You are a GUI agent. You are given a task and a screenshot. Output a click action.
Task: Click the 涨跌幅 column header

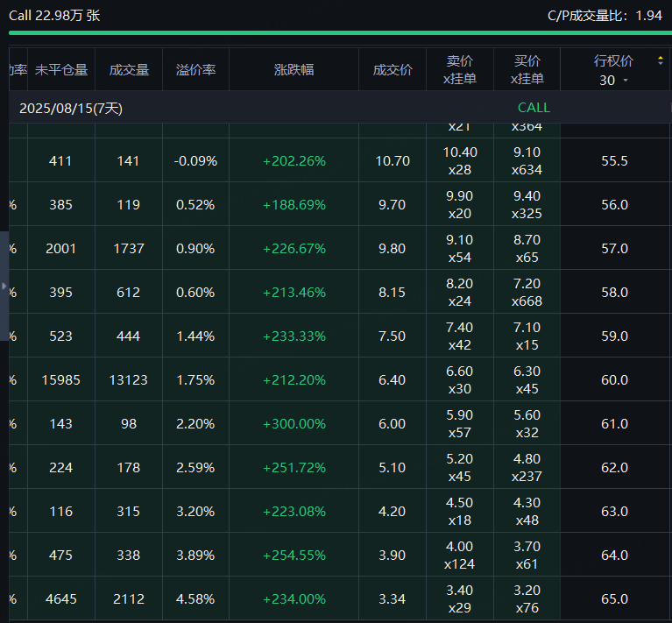tap(294, 70)
